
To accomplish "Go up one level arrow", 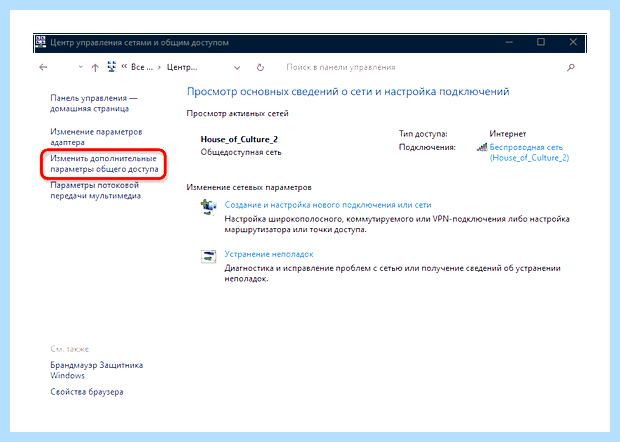I will point(95,67).
